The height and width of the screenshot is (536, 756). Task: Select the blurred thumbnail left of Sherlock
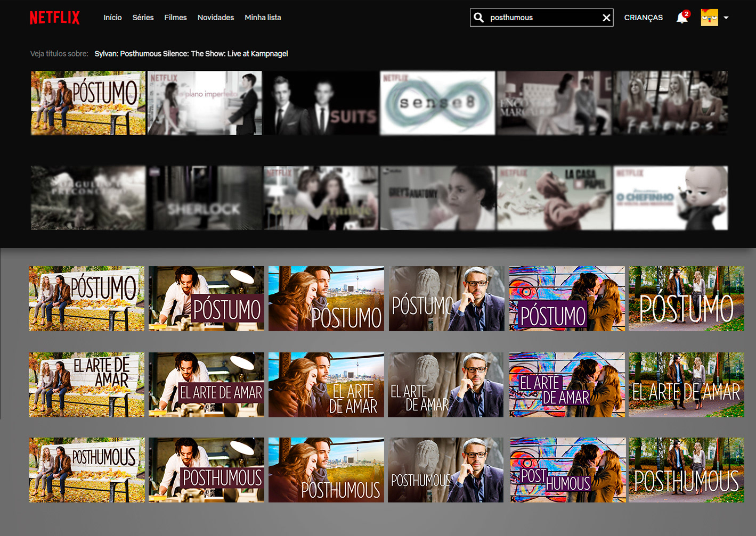88,198
